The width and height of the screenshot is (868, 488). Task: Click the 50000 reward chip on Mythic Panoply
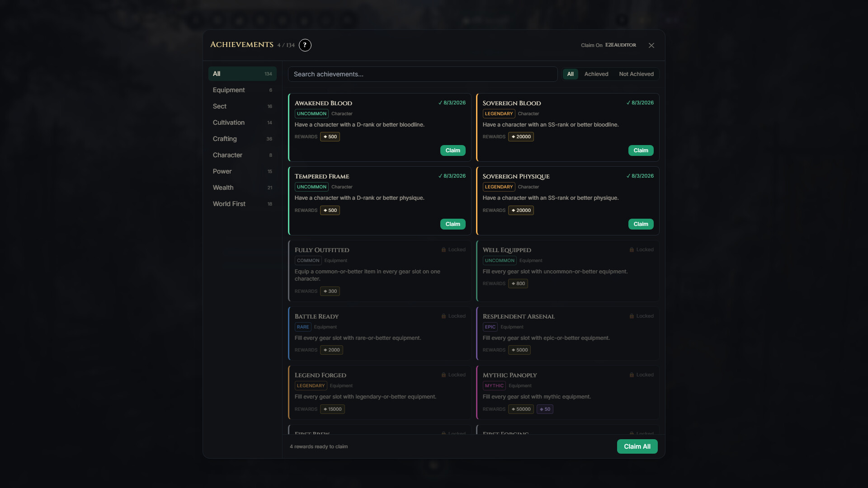point(521,409)
